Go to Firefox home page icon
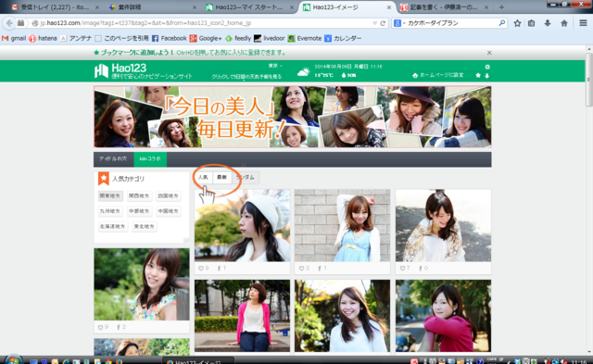This screenshot has width=593, height=364. pos(564,23)
